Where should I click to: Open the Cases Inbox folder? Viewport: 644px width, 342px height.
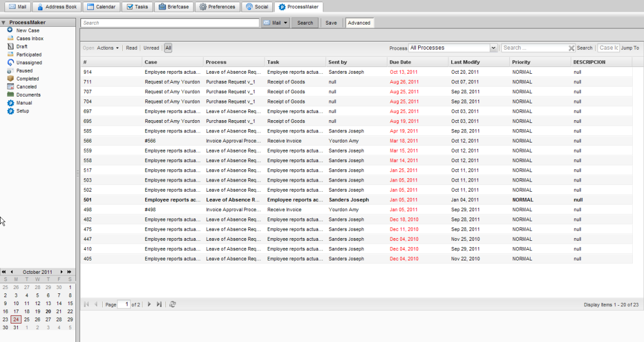(x=29, y=39)
